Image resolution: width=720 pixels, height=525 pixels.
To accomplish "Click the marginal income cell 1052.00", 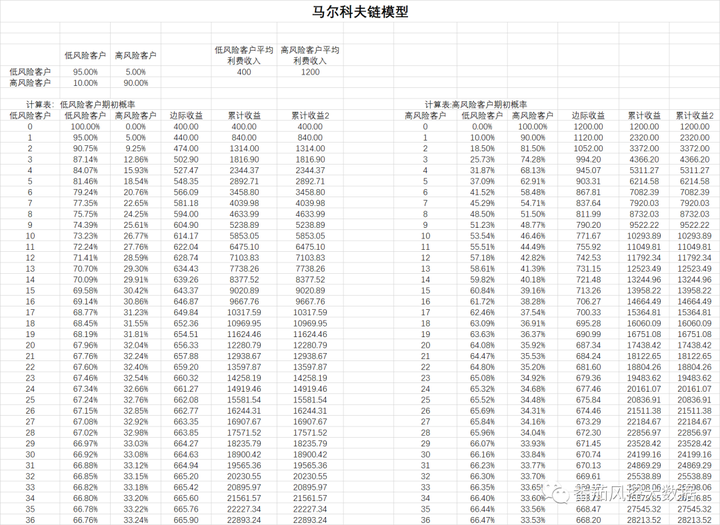I will tap(587, 148).
